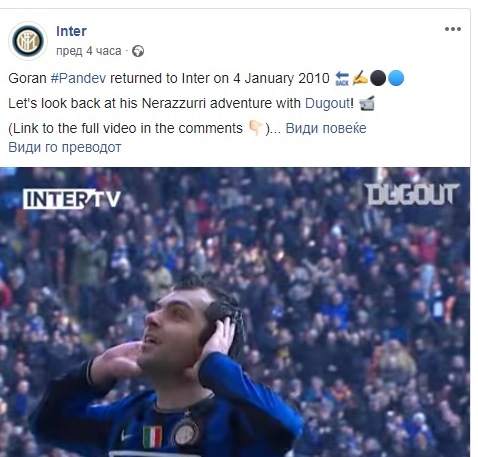Screen dimensions: 478x457
Task: Click the pointing down hand emoji
Action: click(255, 128)
